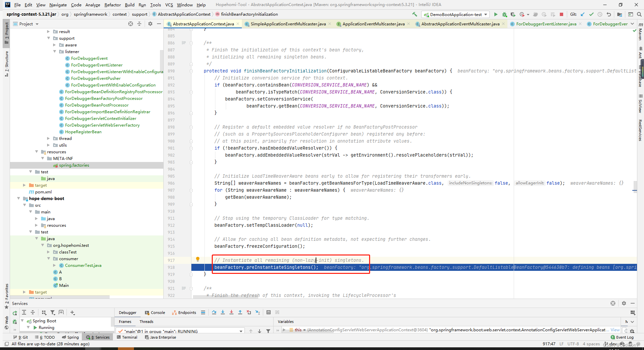Screen dimensions: 644x350
Task: Collapse the listener folder in tree
Action: (x=55, y=51)
